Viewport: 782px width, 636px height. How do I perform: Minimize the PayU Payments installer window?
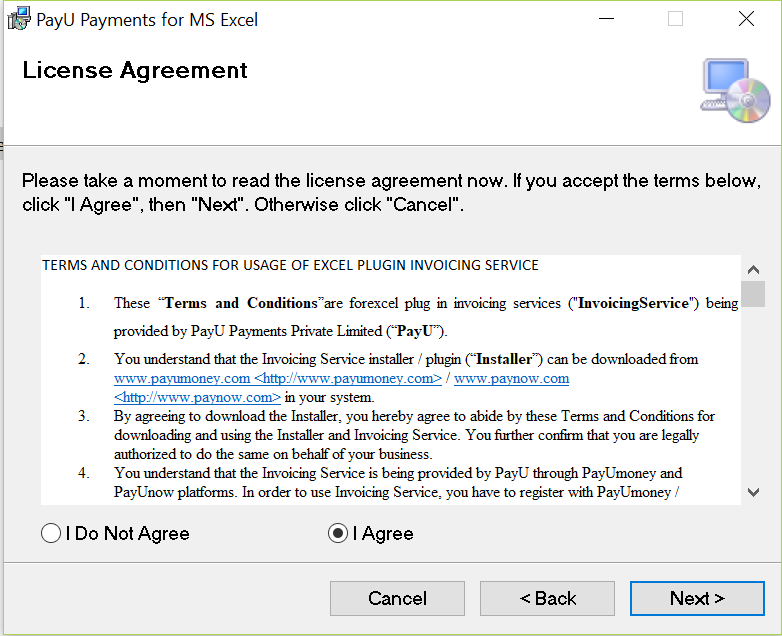coord(606,19)
